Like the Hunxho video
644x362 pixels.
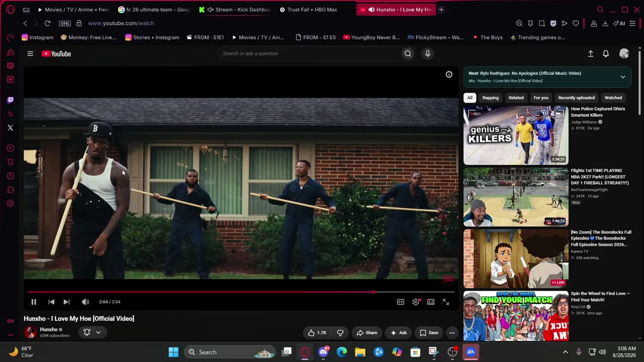(x=317, y=332)
